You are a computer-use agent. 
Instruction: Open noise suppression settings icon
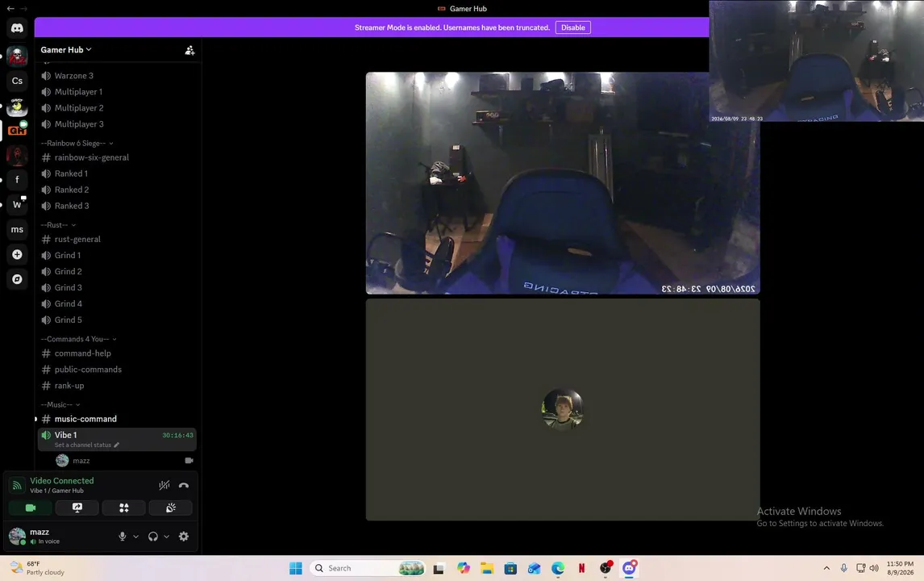coord(164,486)
